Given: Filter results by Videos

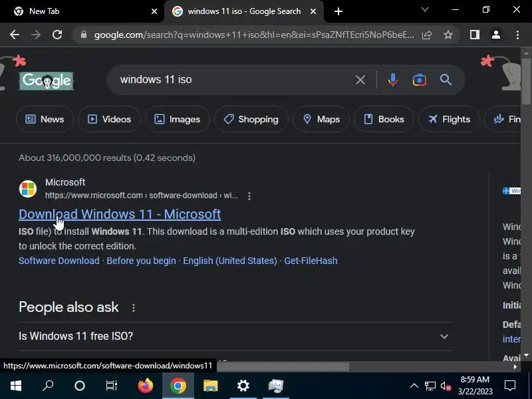Looking at the screenshot, I should pyautogui.click(x=109, y=119).
